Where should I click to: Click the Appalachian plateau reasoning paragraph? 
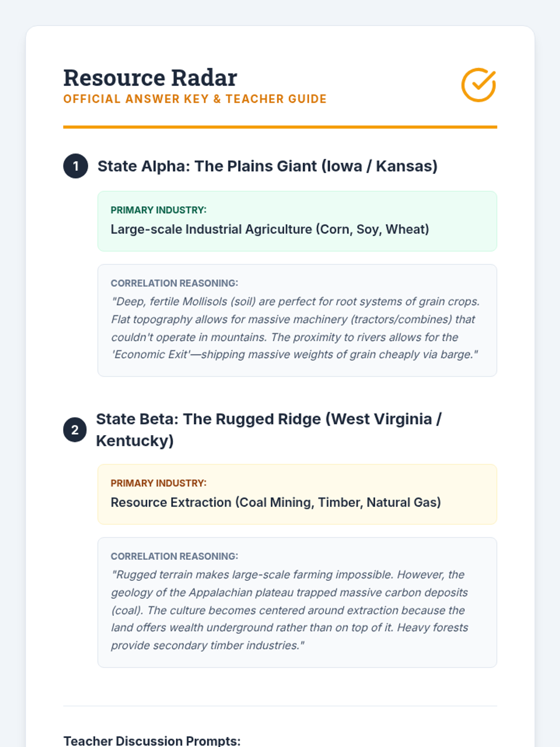pyautogui.click(x=290, y=610)
